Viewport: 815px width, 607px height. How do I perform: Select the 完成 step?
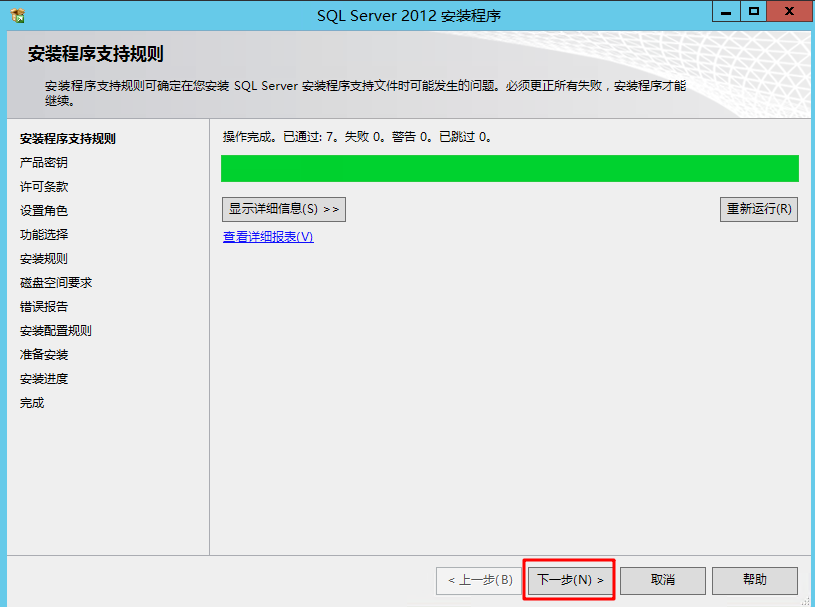point(32,403)
